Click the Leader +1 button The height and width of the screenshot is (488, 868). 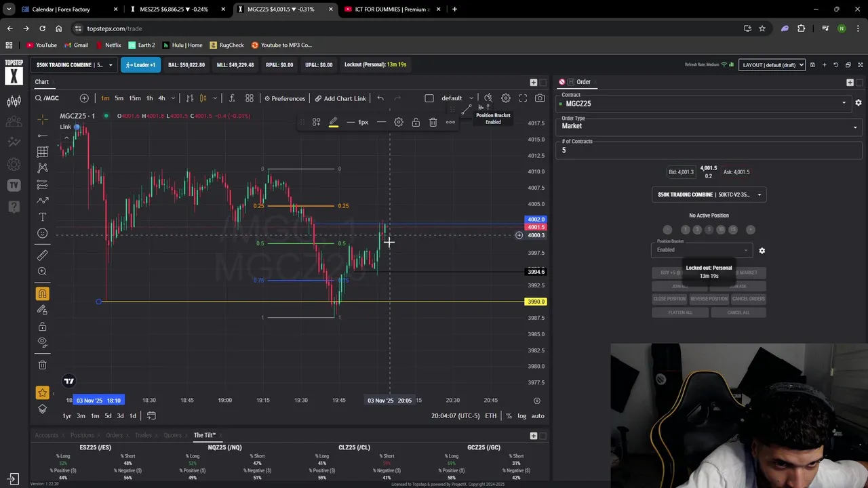point(140,64)
